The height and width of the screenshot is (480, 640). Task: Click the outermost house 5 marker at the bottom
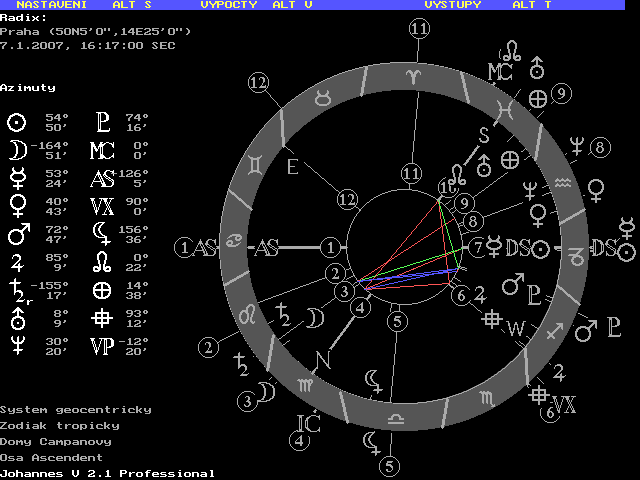[x=389, y=464]
